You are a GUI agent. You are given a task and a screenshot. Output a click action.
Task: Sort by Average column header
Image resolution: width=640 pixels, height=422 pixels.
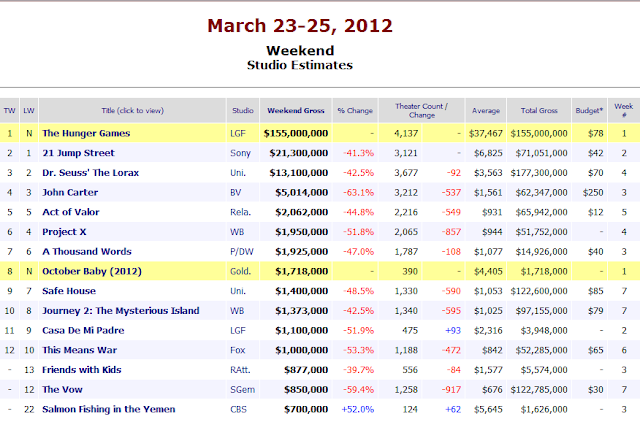tap(486, 111)
